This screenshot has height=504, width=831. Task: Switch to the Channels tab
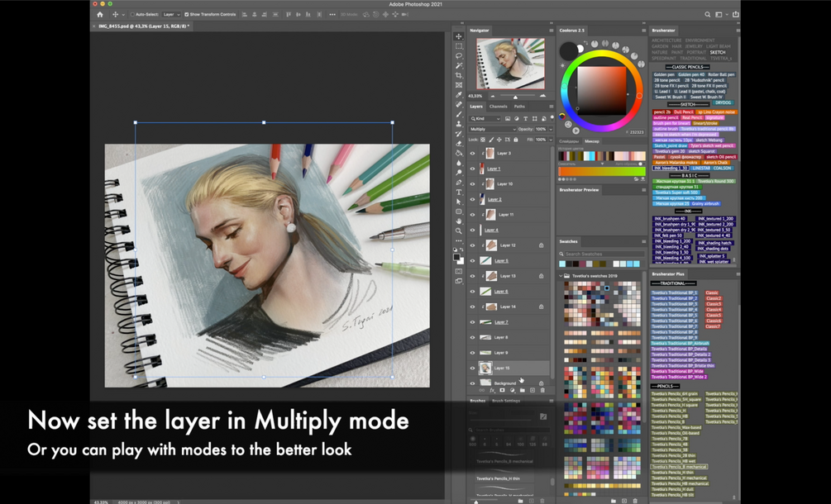498,107
